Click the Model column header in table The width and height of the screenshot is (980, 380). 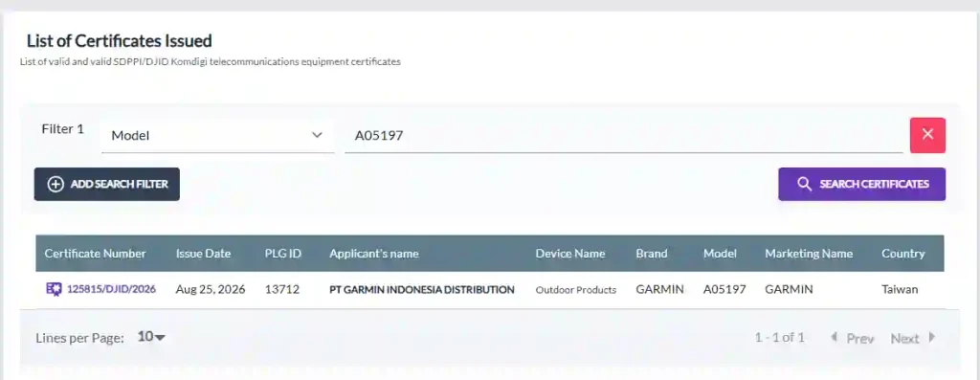(x=720, y=254)
